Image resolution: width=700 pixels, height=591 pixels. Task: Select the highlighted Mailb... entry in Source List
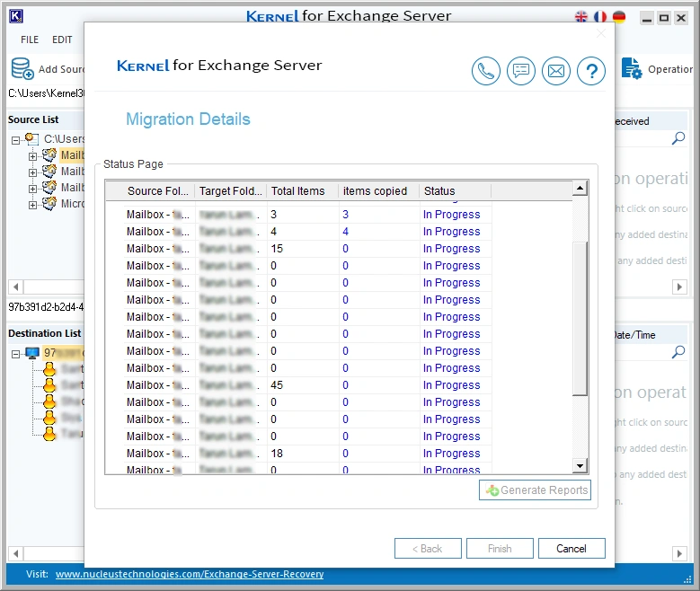[72, 154]
